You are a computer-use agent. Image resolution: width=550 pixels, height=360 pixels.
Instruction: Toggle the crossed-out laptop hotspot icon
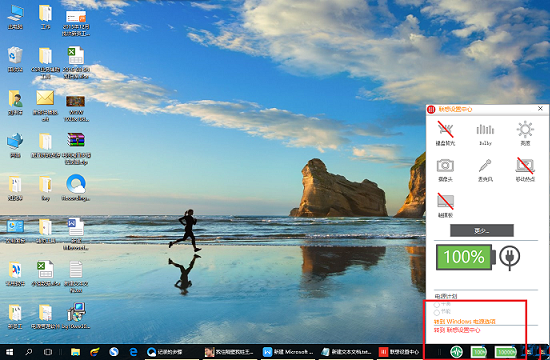click(x=525, y=165)
